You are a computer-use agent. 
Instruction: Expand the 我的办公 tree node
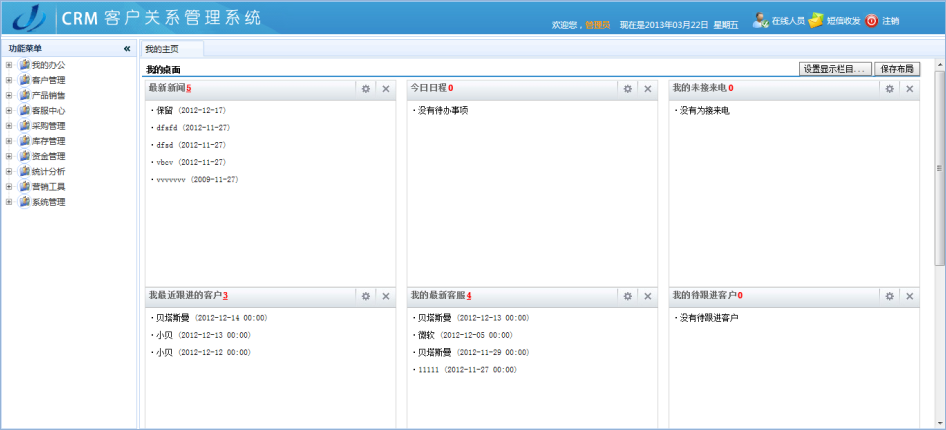click(x=9, y=65)
